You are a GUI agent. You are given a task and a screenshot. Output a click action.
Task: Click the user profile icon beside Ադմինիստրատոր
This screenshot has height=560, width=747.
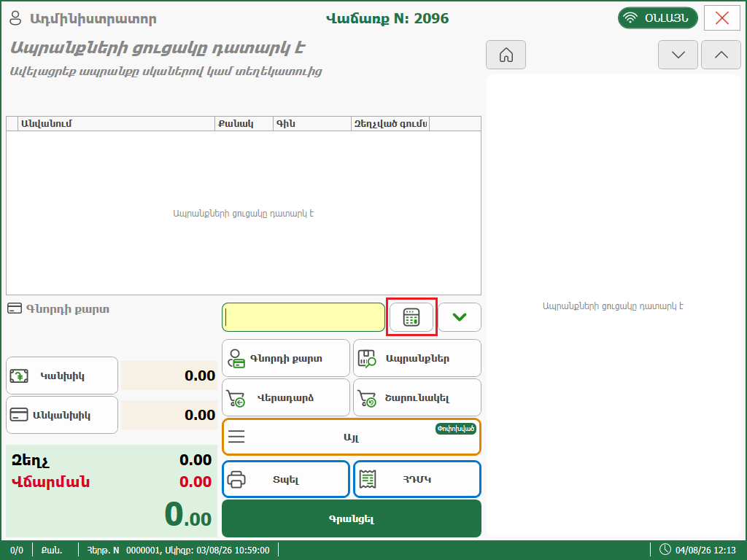pyautogui.click(x=16, y=18)
